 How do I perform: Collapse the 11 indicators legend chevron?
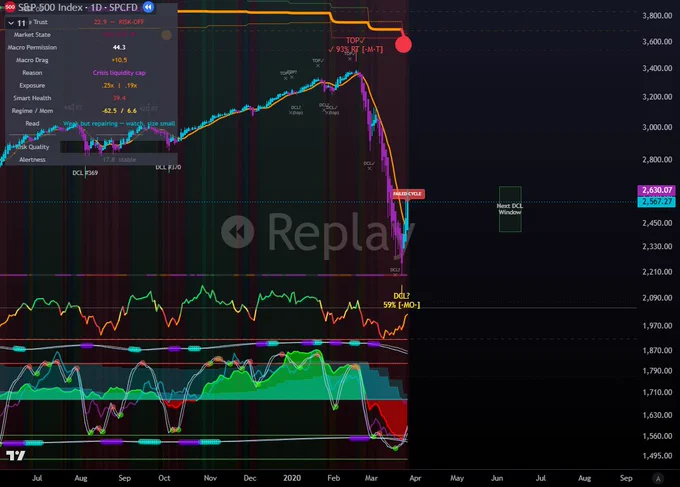pos(11,23)
